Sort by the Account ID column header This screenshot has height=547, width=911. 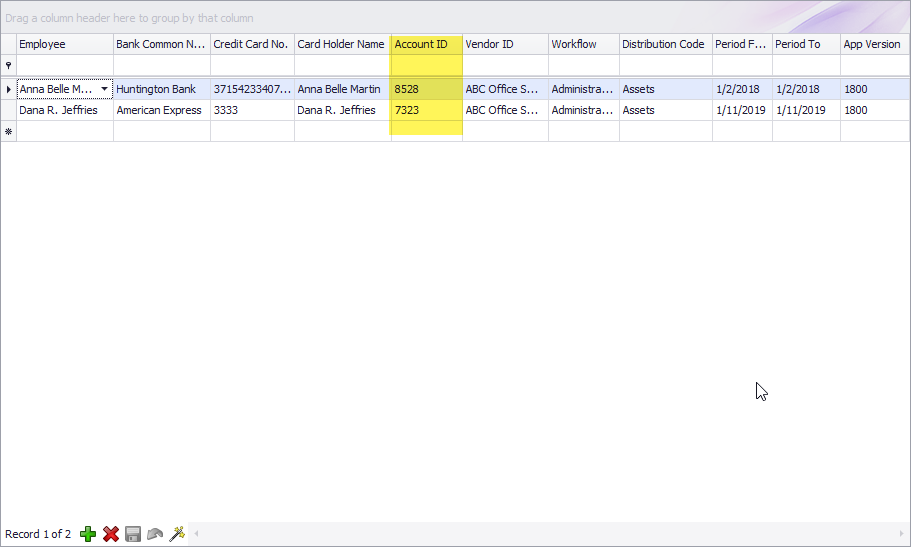click(x=426, y=44)
